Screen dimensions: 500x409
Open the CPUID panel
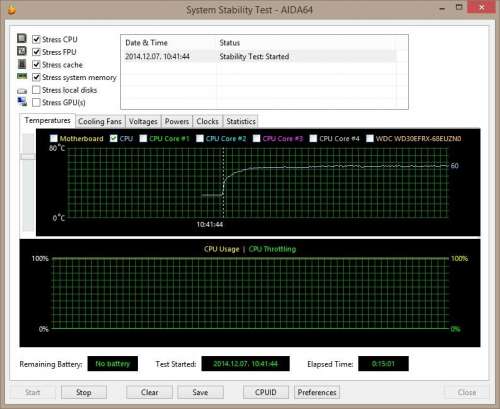point(266,392)
